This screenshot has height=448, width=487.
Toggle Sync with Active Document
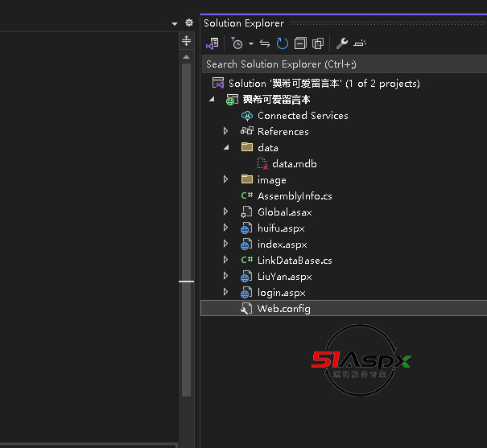(x=265, y=43)
